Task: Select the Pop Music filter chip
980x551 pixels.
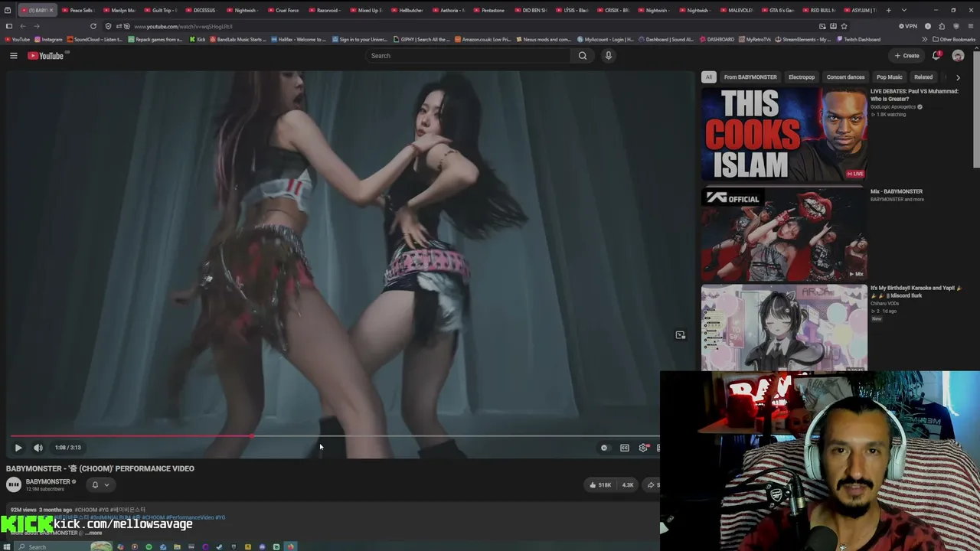Action: (x=890, y=77)
